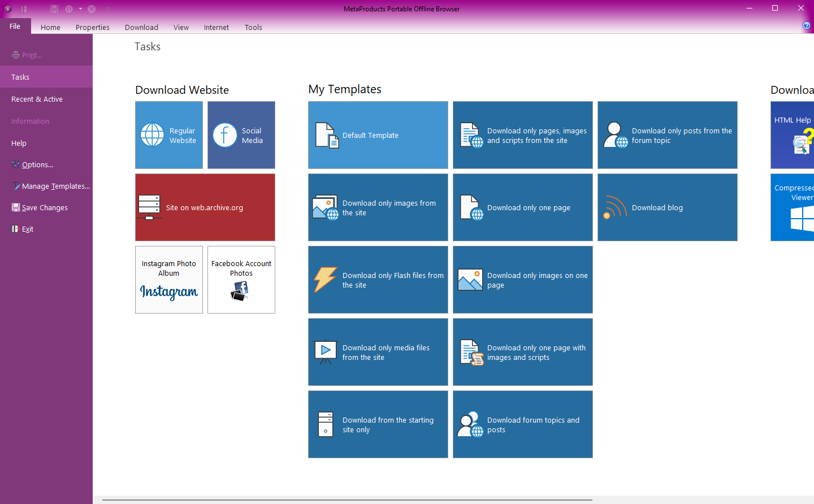
Task: Click the Save icon in quick access toolbar
Action: pos(54,9)
